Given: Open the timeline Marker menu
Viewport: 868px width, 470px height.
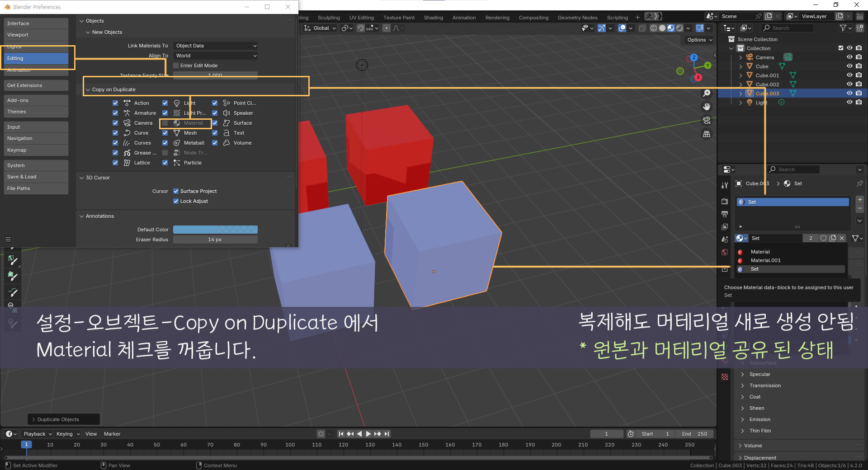Looking at the screenshot, I should (112, 434).
